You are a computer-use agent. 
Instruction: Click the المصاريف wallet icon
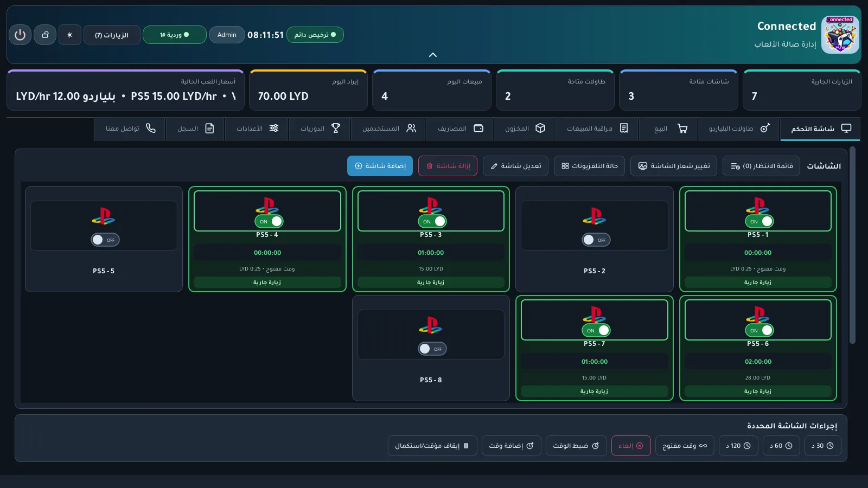[478, 128]
